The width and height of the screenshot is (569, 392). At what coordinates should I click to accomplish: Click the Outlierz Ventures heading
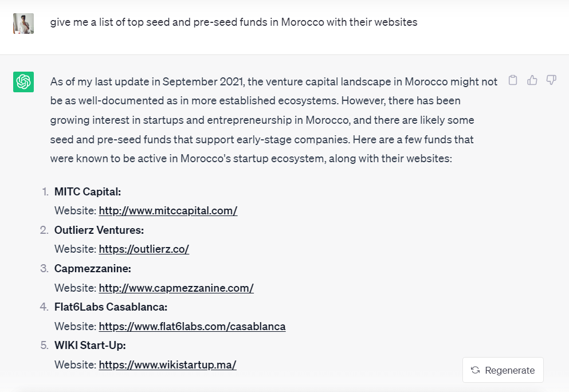(99, 230)
